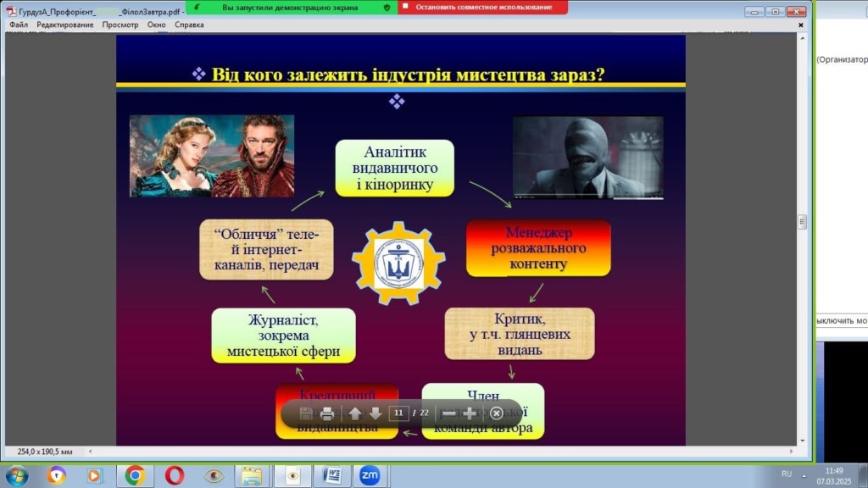Image resolution: width=868 pixels, height=488 pixels.
Task: Click the PDF icon in the title bar
Action: (x=10, y=11)
